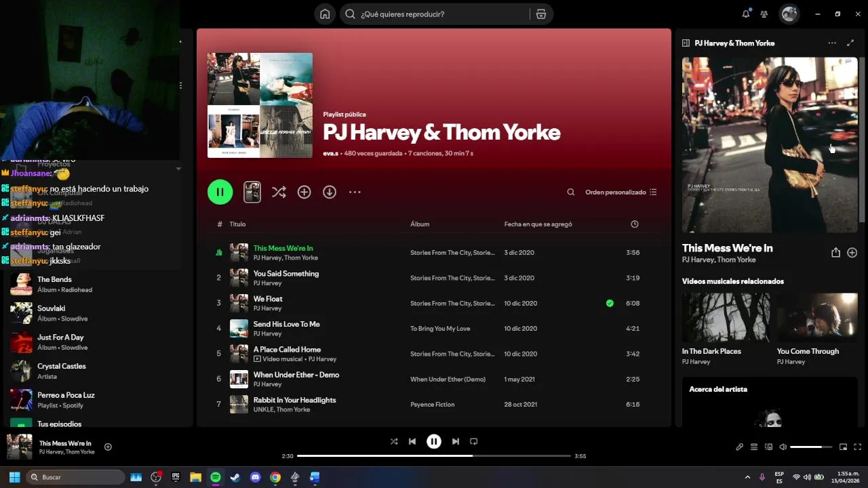This screenshot has height=488, width=868.
Task: Open the mini player icon
Action: pos(844,447)
